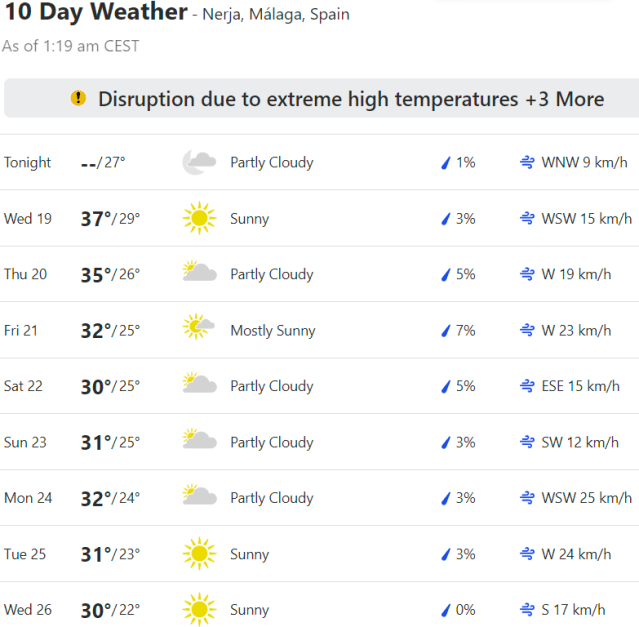Click the wind icon for Sat 22
The height and width of the screenshot is (627, 639).
pyautogui.click(x=526, y=386)
